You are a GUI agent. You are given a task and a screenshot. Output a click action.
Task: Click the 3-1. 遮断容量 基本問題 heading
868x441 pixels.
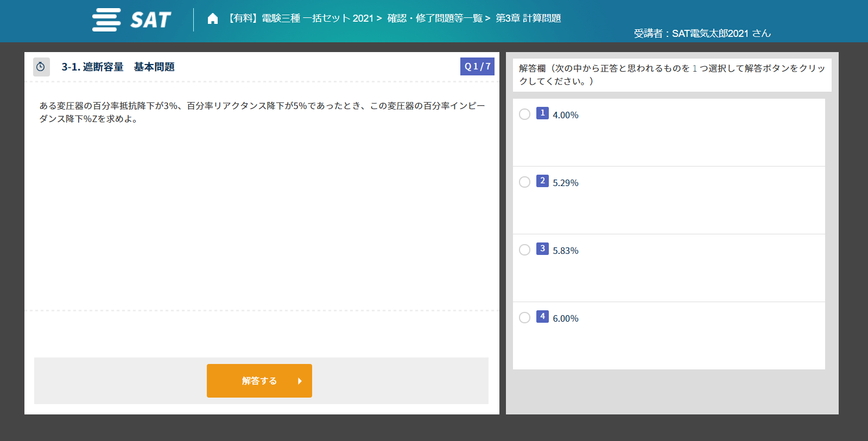pyautogui.click(x=118, y=67)
